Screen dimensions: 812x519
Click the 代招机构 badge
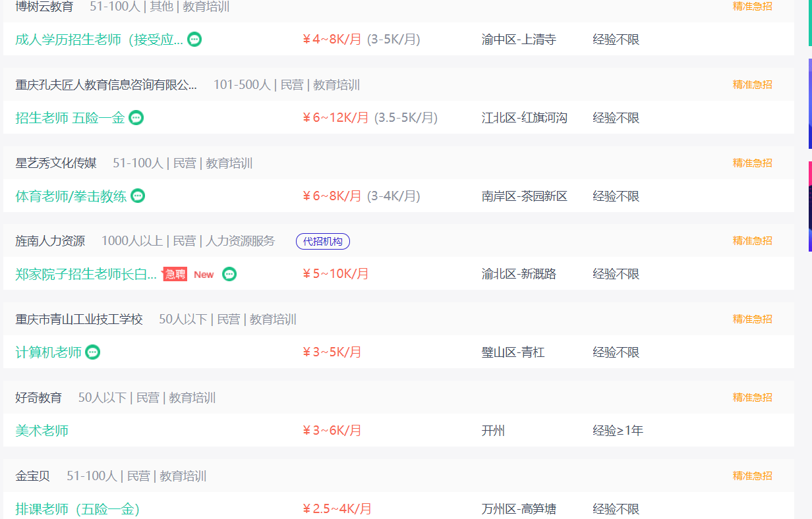(x=323, y=242)
